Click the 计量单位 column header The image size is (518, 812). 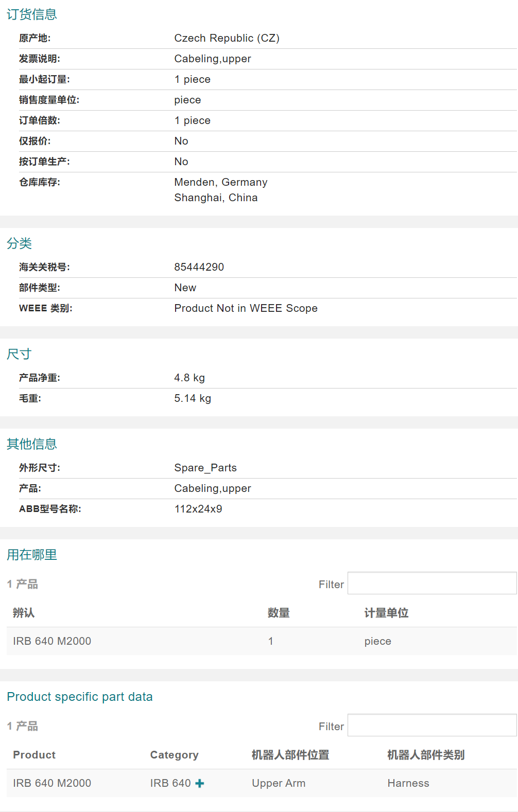coord(386,613)
